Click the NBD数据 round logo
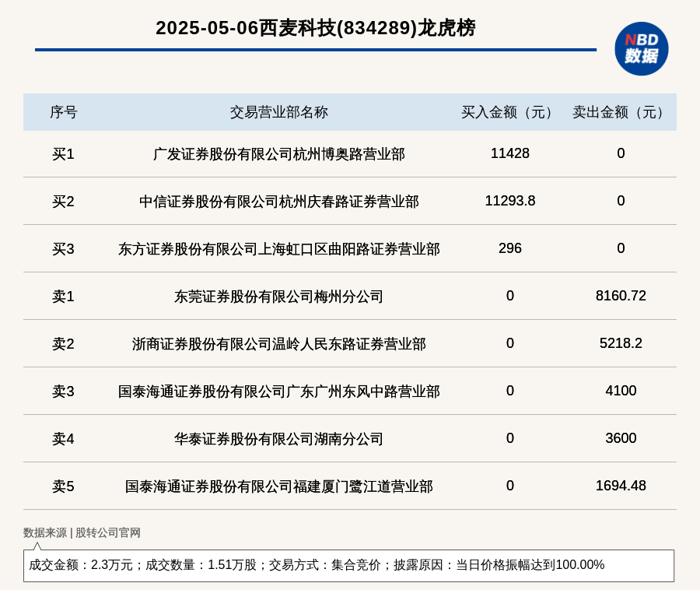 coord(641,49)
